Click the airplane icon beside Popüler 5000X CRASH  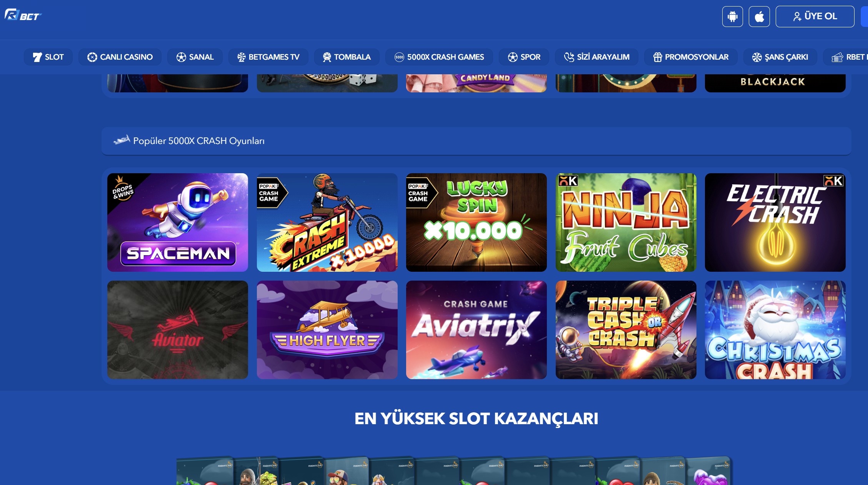122,140
